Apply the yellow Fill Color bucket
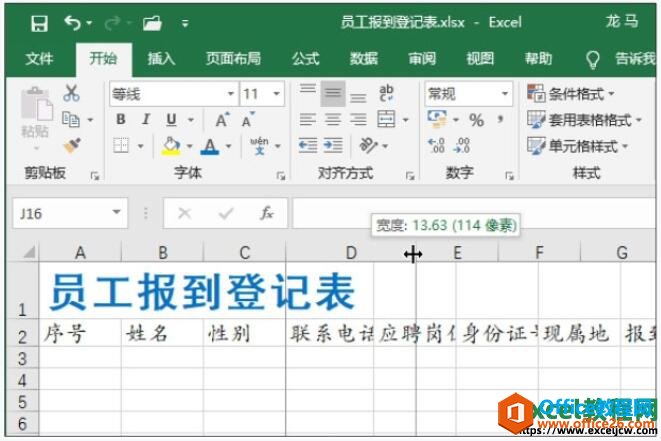This screenshot has width=661, height=441. tap(171, 146)
